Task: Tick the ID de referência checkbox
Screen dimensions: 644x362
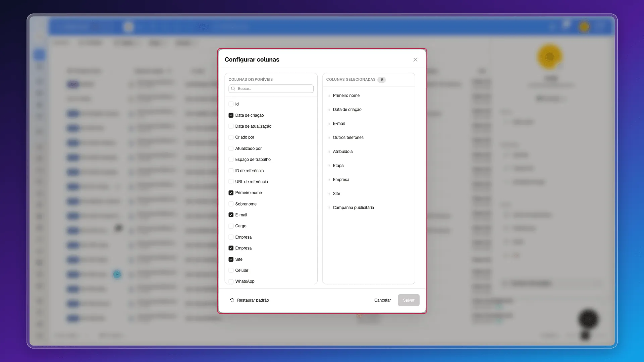Action: (x=231, y=171)
